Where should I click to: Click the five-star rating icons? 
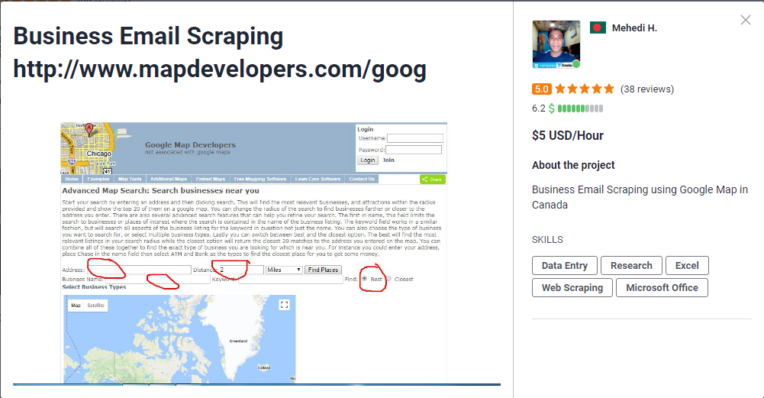(x=584, y=89)
